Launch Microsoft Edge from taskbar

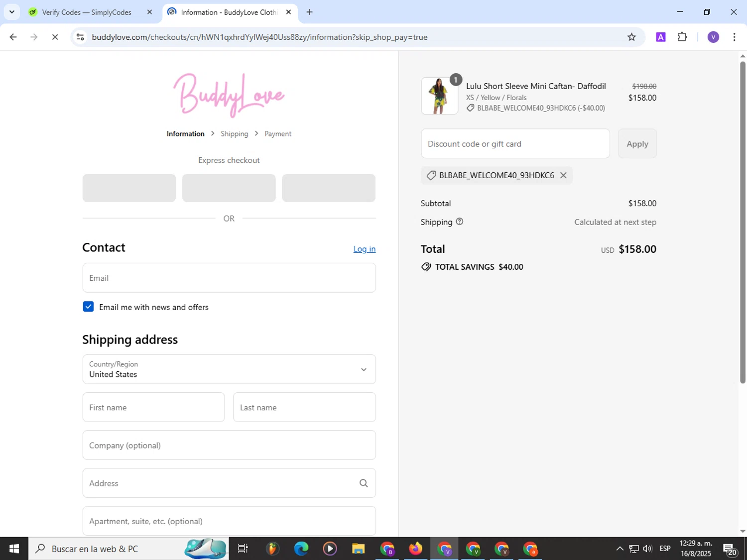(301, 549)
